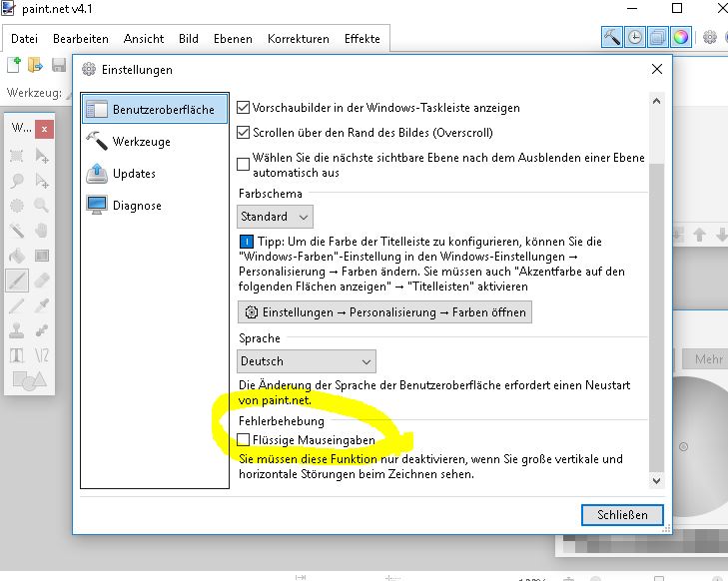Select the Eraser tool
The width and height of the screenshot is (728, 581).
click(42, 281)
